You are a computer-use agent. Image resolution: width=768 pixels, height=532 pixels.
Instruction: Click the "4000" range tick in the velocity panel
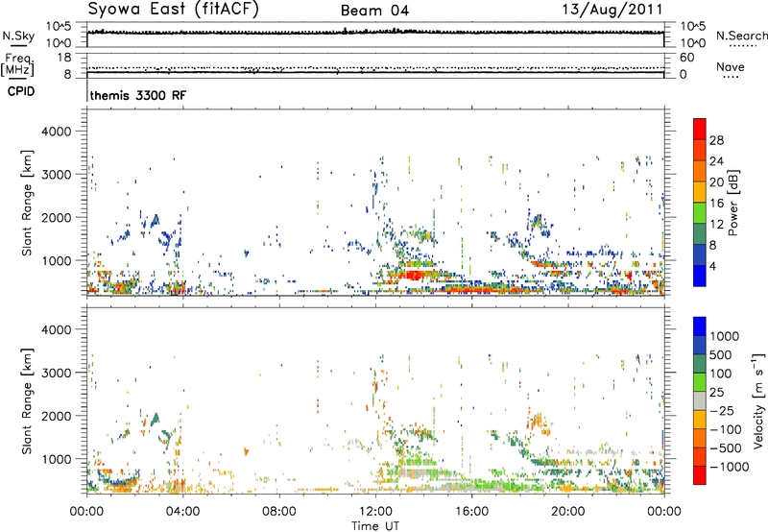tap(56, 329)
